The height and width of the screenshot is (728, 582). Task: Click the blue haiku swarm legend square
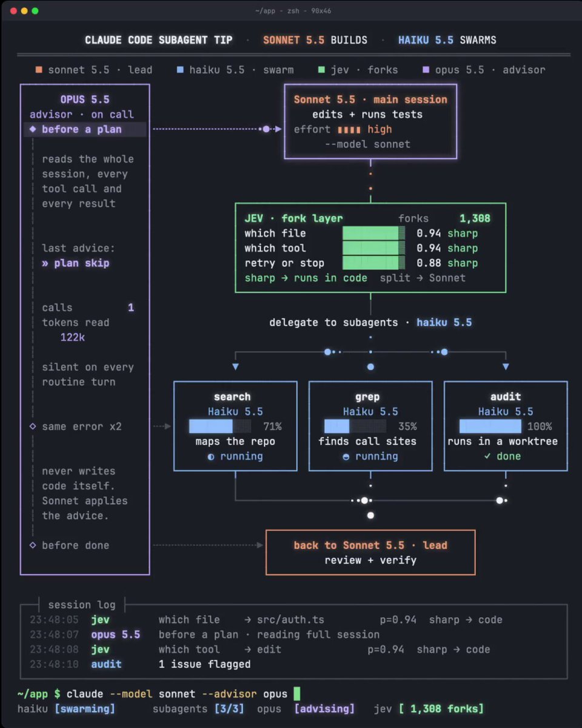click(180, 70)
